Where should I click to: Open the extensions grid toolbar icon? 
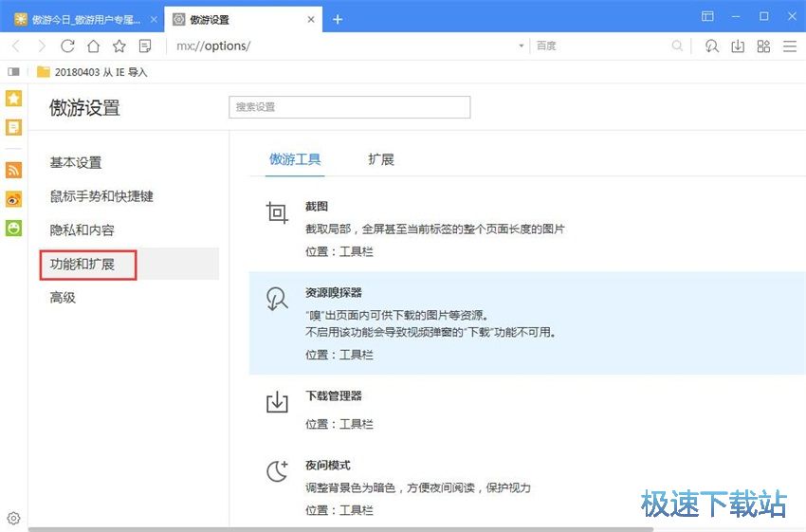tap(764, 46)
